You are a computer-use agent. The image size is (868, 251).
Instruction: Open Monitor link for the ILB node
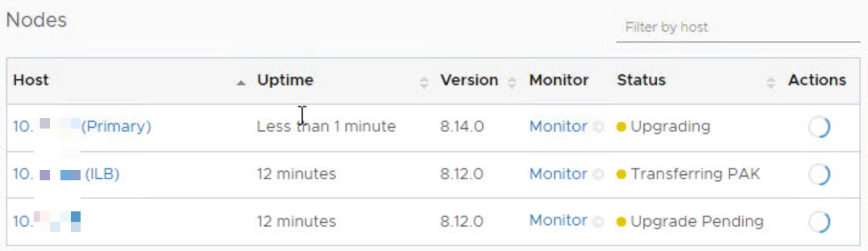pos(558,174)
